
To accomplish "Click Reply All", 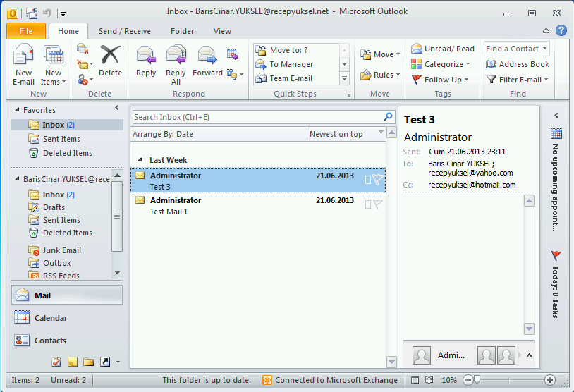I will tap(176, 65).
